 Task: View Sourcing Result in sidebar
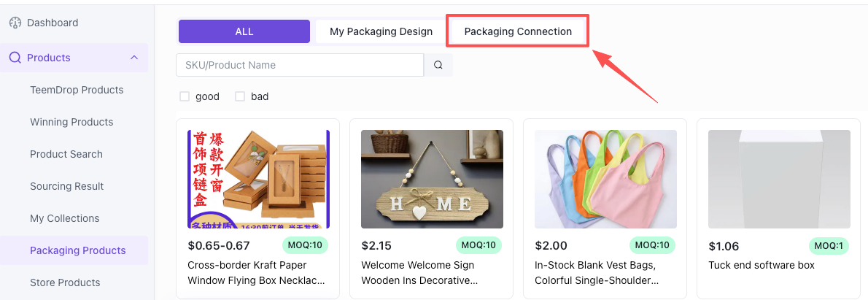click(x=67, y=186)
